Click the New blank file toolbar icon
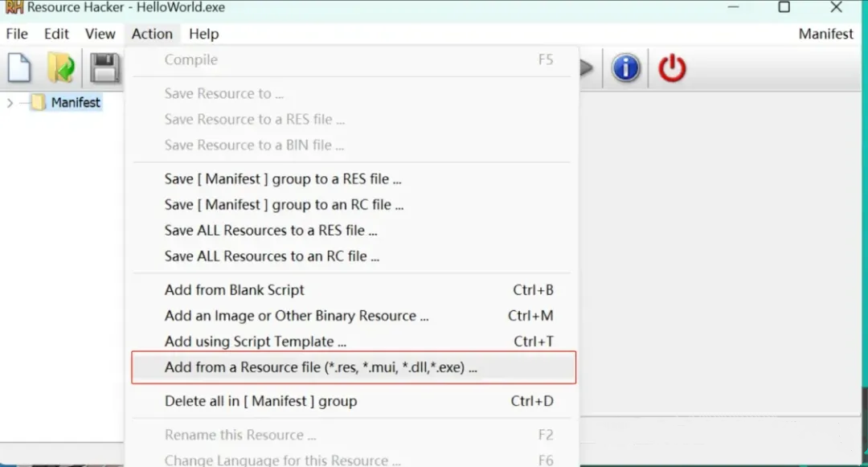 point(19,68)
